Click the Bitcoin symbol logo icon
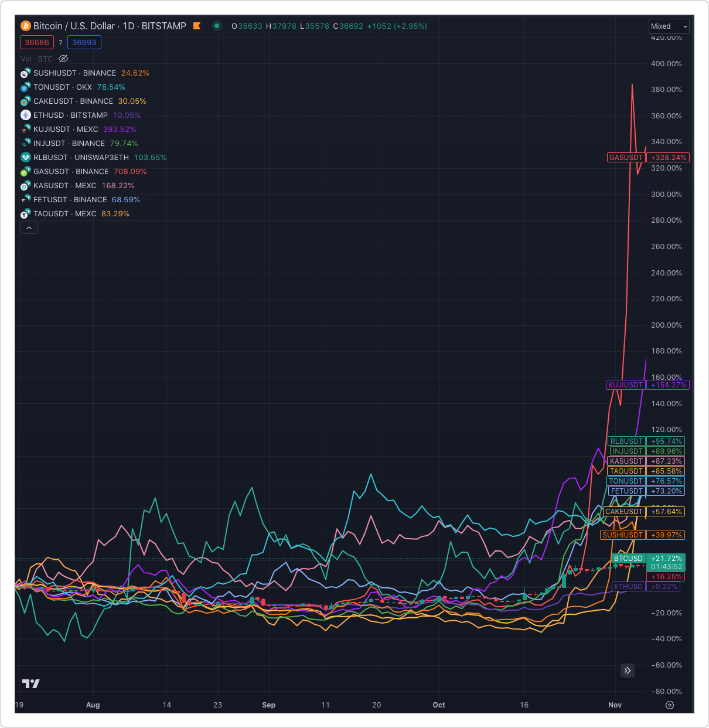The width and height of the screenshot is (709, 728). tap(26, 26)
